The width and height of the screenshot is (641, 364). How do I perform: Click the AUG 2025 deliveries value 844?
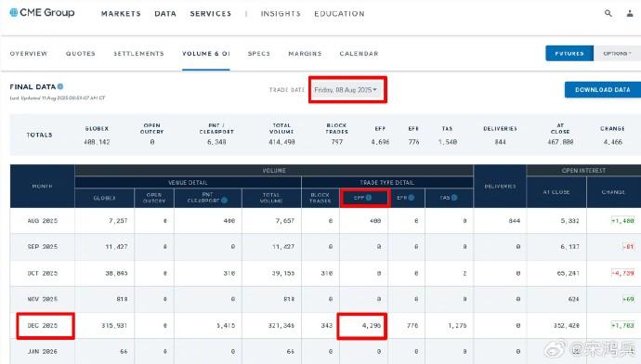(x=515, y=221)
